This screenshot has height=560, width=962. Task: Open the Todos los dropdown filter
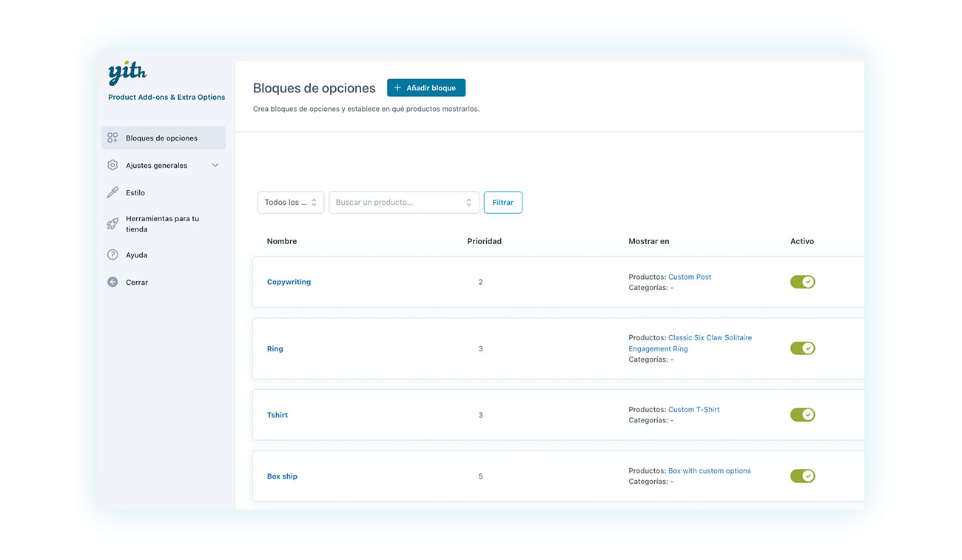(x=290, y=203)
